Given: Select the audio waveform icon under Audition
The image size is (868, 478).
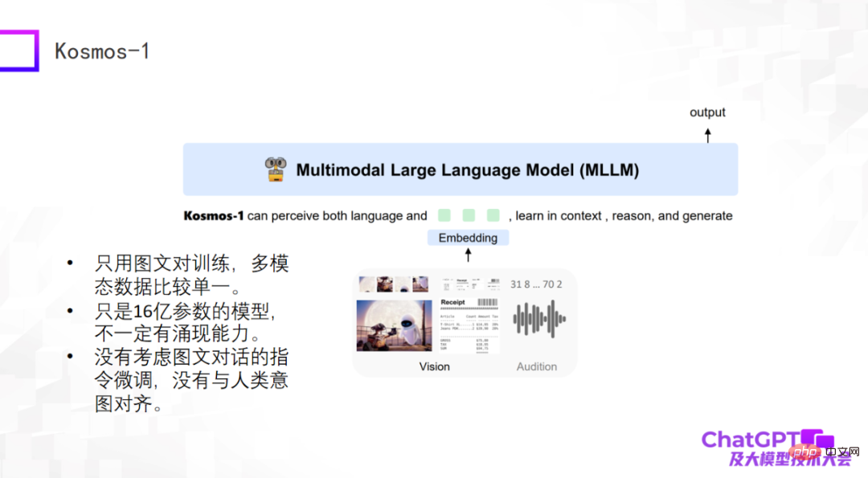Looking at the screenshot, I should (538, 319).
